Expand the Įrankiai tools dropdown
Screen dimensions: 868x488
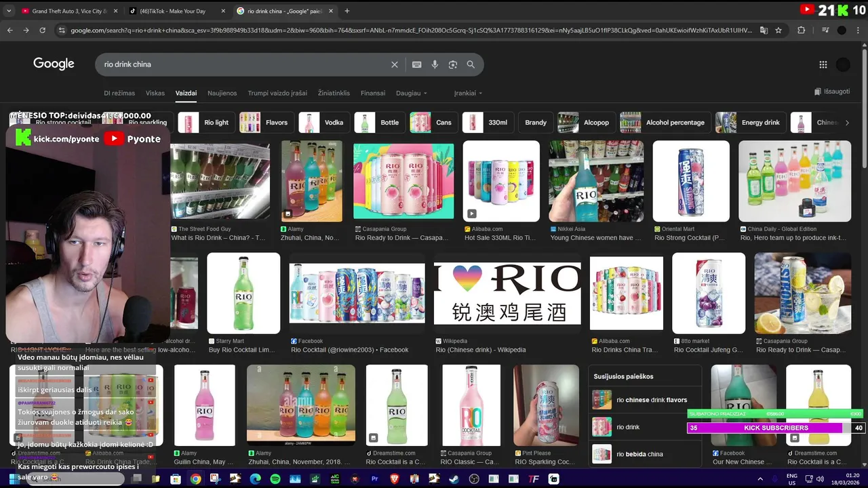tap(468, 93)
